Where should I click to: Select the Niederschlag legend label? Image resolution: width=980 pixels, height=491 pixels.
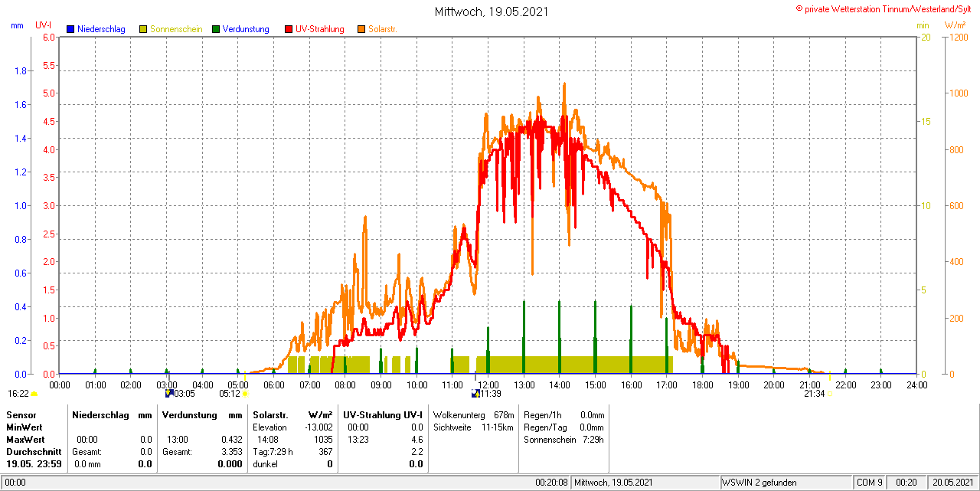point(101,29)
